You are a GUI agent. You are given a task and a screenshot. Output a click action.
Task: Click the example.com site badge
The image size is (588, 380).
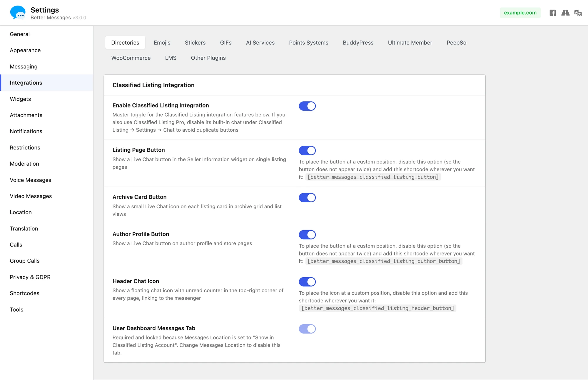(x=520, y=13)
